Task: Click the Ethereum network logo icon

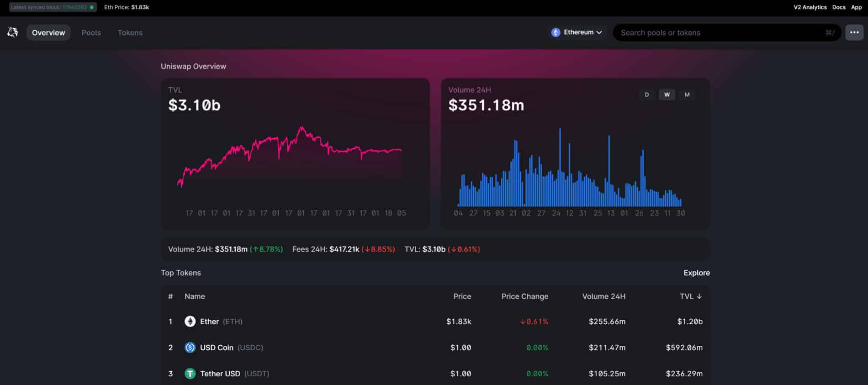Action: click(x=556, y=32)
